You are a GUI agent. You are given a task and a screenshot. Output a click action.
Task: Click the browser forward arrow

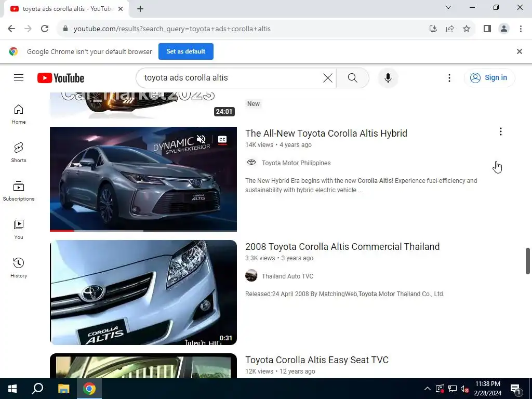coord(28,29)
